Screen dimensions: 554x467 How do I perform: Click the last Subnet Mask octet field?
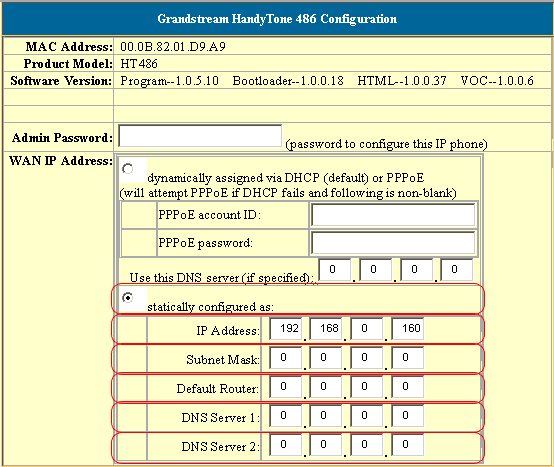[408, 357]
